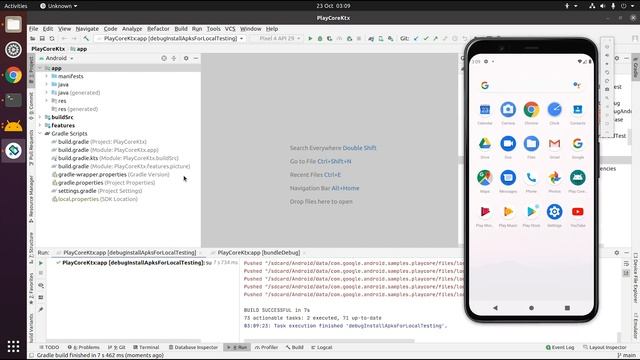Click the Git push arrow icon

click(436, 38)
